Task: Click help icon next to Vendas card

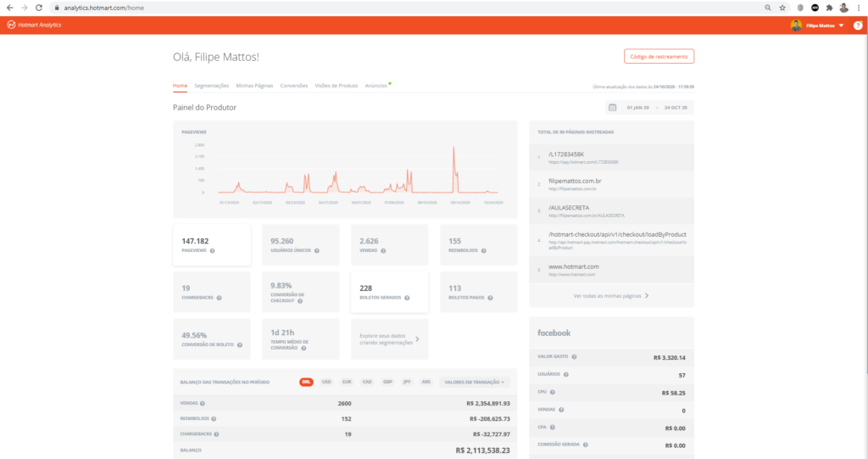Action: tap(383, 250)
